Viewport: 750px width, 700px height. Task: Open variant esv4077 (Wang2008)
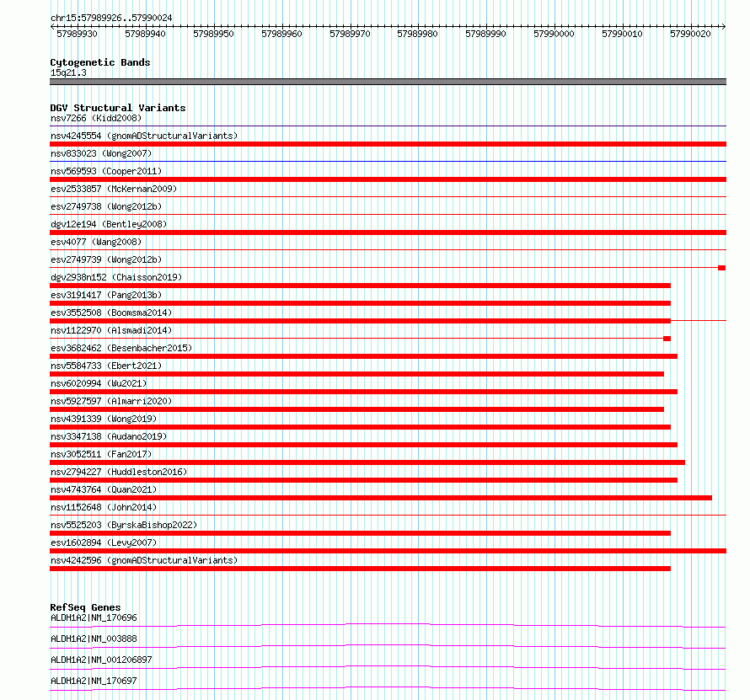96,242
